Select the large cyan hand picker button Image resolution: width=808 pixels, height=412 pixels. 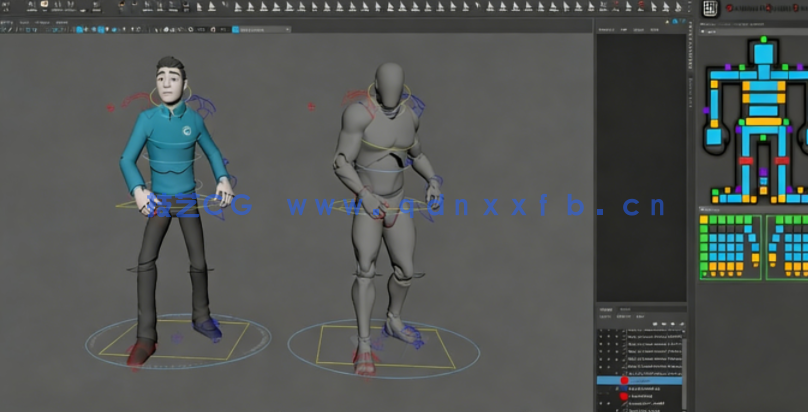[713, 136]
